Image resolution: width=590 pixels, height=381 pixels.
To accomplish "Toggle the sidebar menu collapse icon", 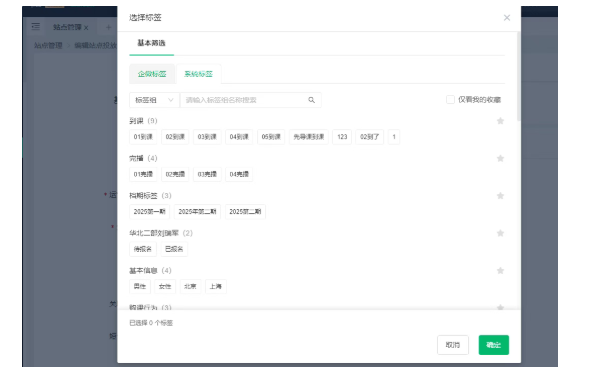I will 36,27.
